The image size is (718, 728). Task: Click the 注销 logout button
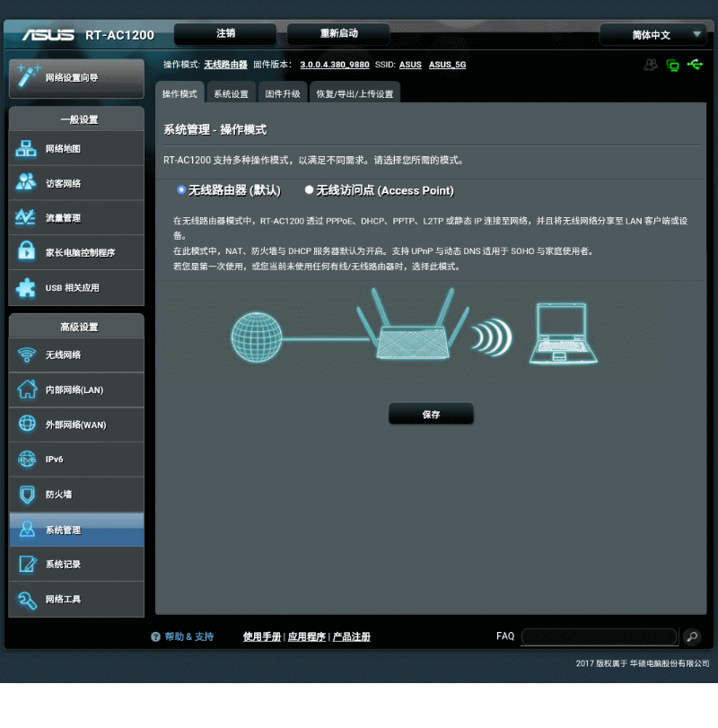click(x=225, y=33)
